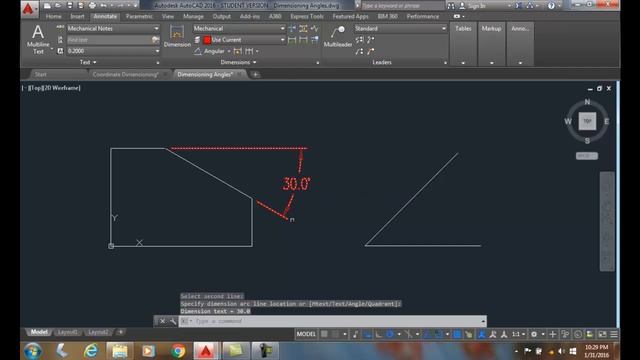Click the Open file icon in quick access

point(58,5)
